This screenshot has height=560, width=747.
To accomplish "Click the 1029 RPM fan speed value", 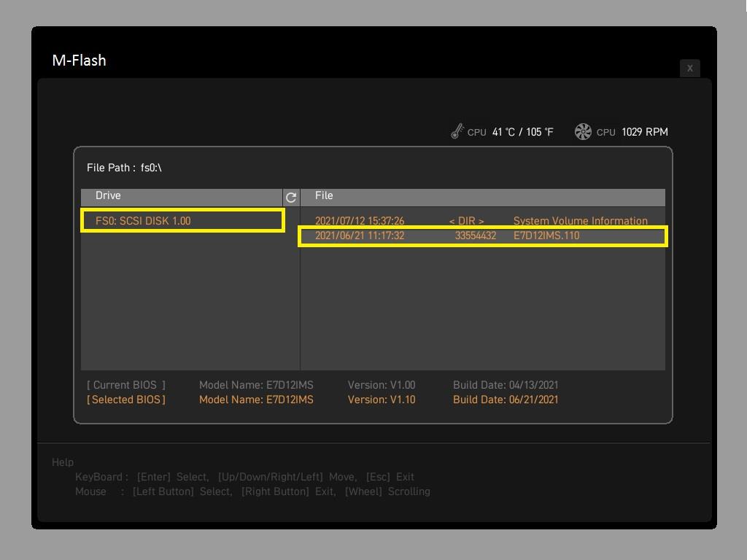I will pyautogui.click(x=645, y=132).
